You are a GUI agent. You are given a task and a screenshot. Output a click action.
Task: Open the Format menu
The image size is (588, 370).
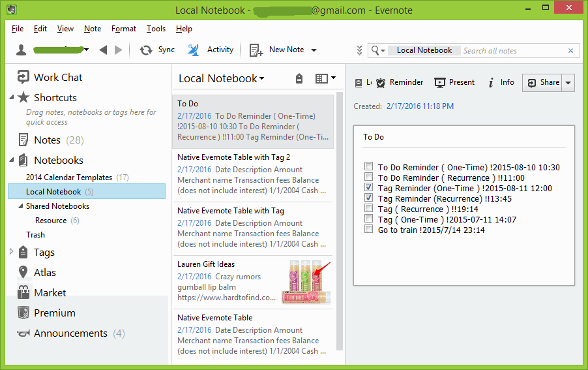(124, 29)
